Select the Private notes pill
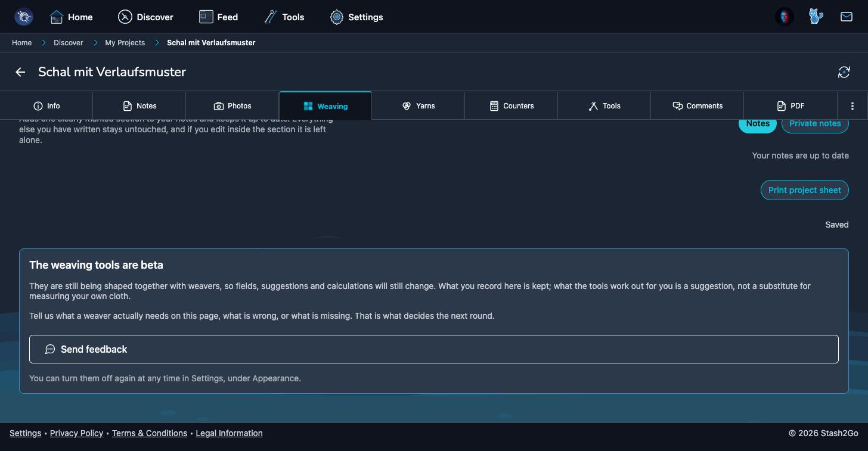 (815, 125)
